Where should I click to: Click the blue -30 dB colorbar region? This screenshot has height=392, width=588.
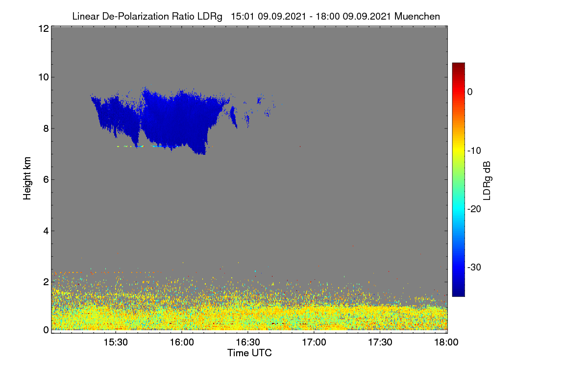tap(458, 267)
